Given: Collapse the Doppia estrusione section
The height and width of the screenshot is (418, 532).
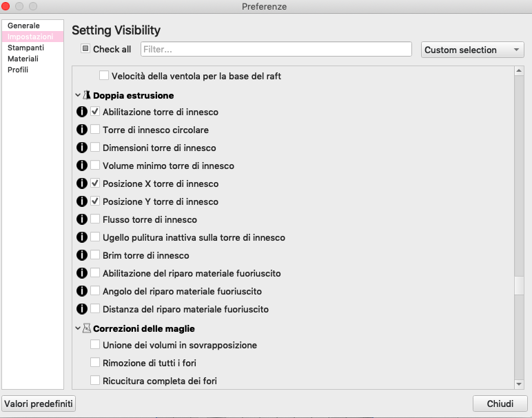Looking at the screenshot, I should 78,95.
